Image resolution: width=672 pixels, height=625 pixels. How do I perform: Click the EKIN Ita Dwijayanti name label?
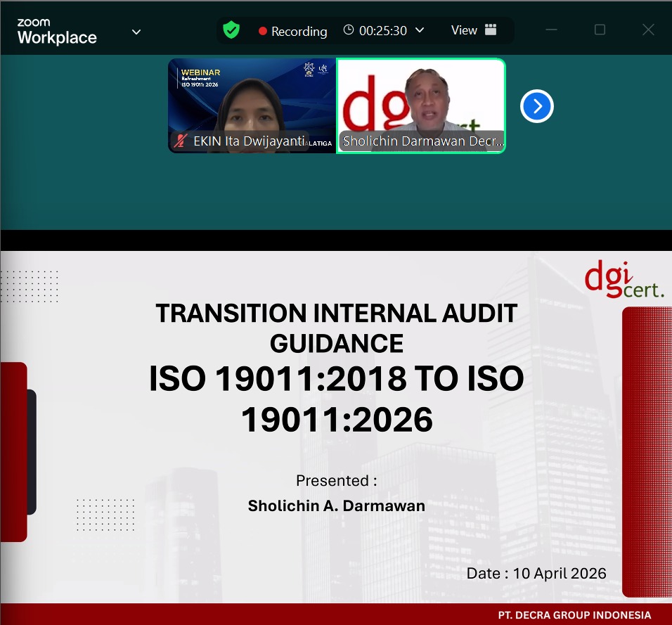pos(249,141)
